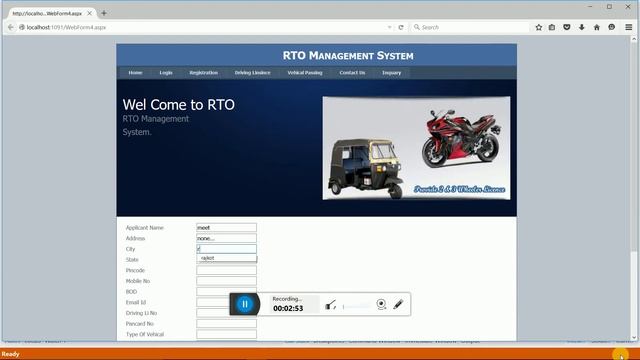Viewport: 640px width, 360px height.
Task: Open the pencil annotation tool in recorder
Action: point(398,304)
